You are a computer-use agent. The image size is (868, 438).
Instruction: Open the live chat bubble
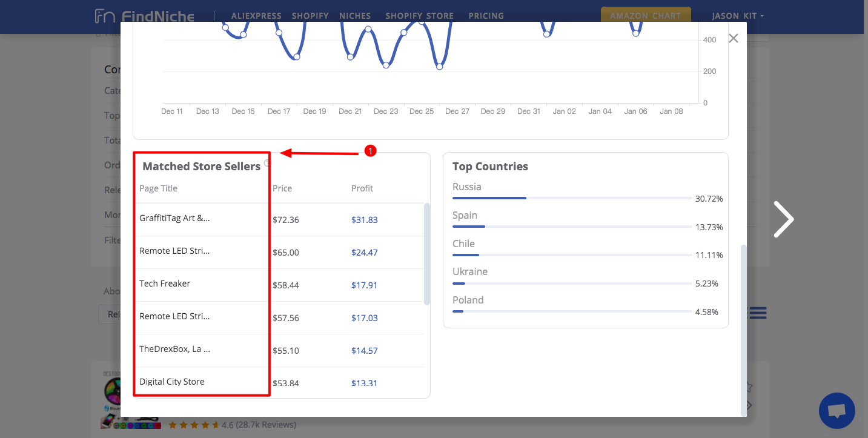pos(837,411)
